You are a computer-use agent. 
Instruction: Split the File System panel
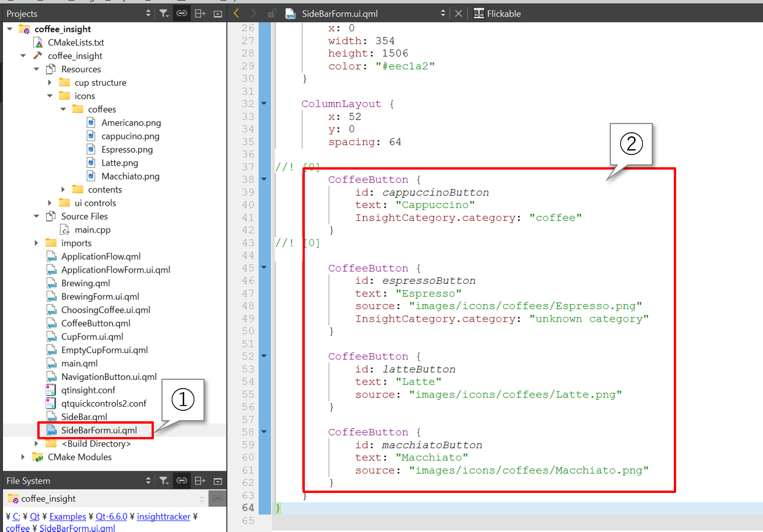click(200, 481)
